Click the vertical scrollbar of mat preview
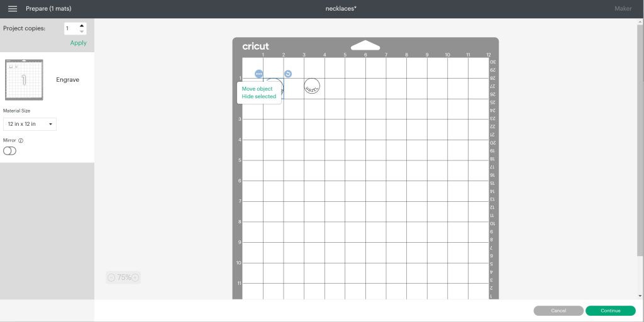644x322 pixels. (x=639, y=140)
